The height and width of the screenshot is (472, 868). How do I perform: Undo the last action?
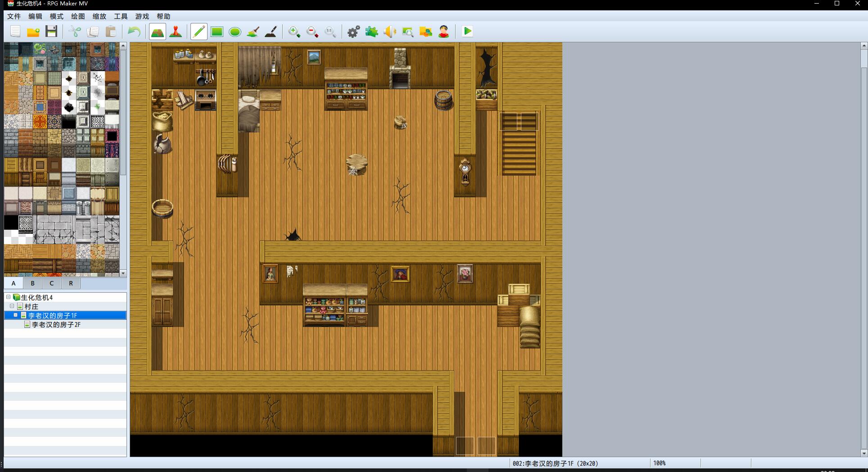tap(134, 32)
